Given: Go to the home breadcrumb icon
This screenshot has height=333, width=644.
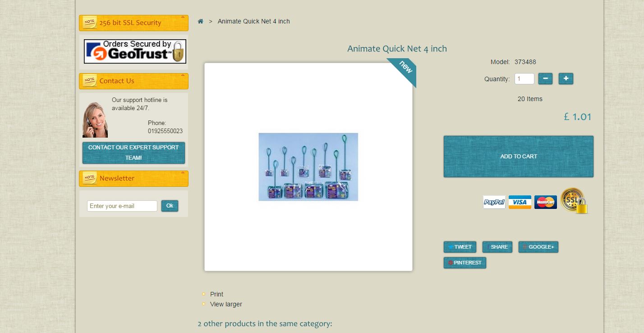Looking at the screenshot, I should [x=200, y=21].
